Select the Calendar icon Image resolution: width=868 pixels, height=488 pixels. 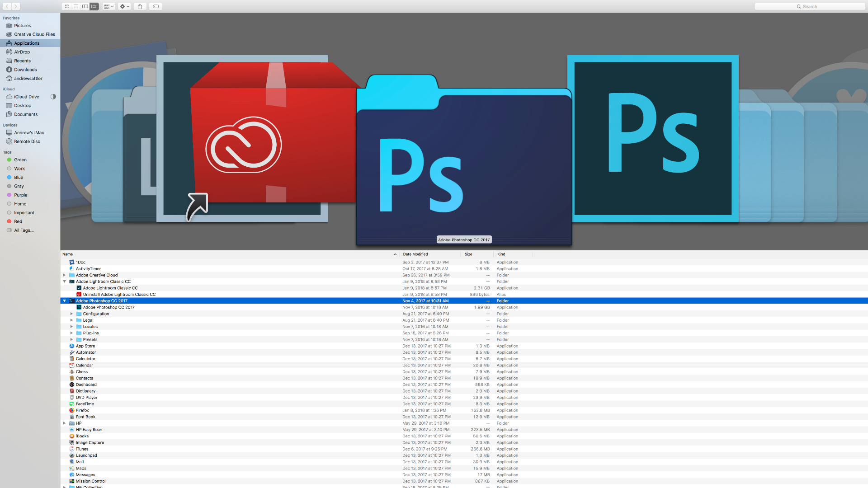71,366
